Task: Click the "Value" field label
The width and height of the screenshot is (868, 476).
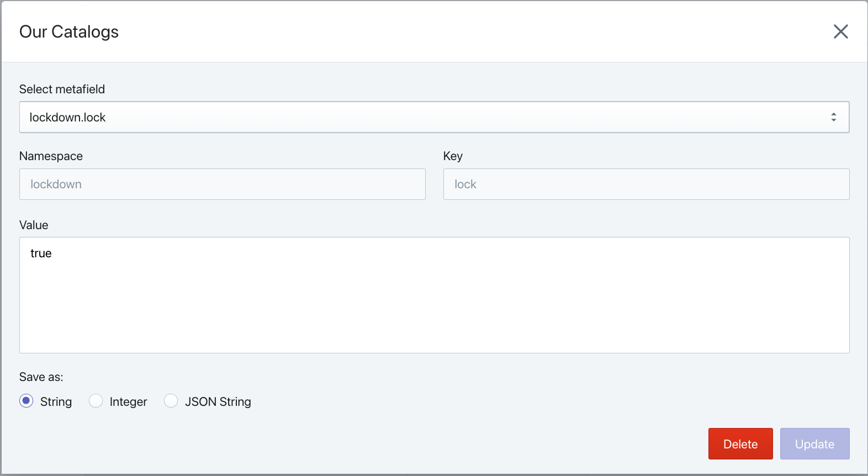Action: 34,225
